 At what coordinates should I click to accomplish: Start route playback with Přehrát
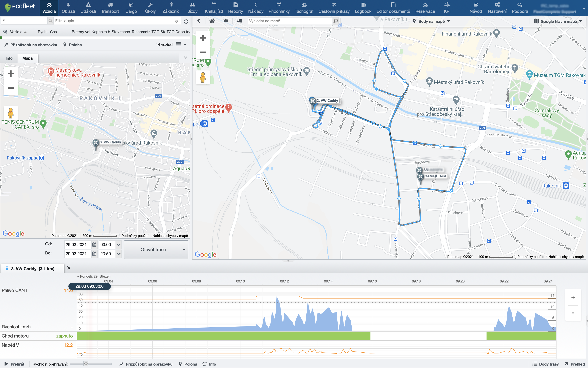click(14, 364)
